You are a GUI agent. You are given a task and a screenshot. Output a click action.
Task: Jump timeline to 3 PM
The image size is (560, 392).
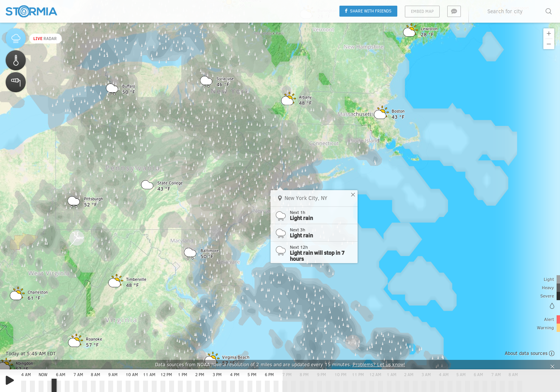pyautogui.click(x=217, y=375)
